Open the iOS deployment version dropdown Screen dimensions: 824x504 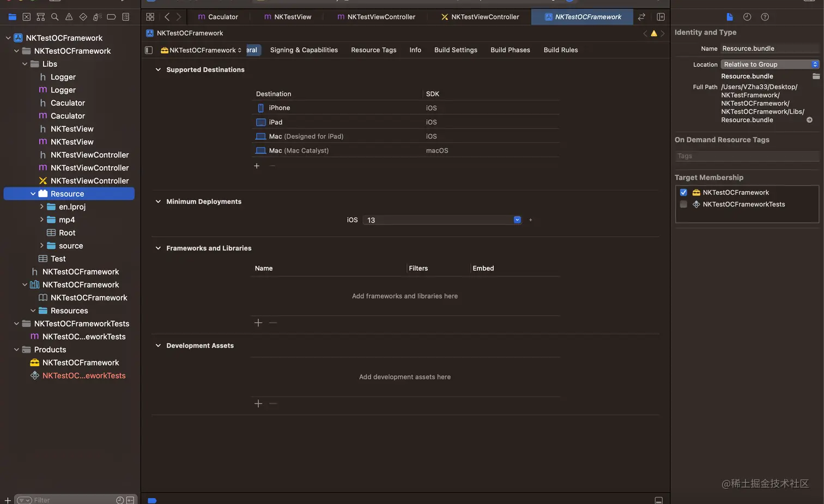(x=517, y=220)
